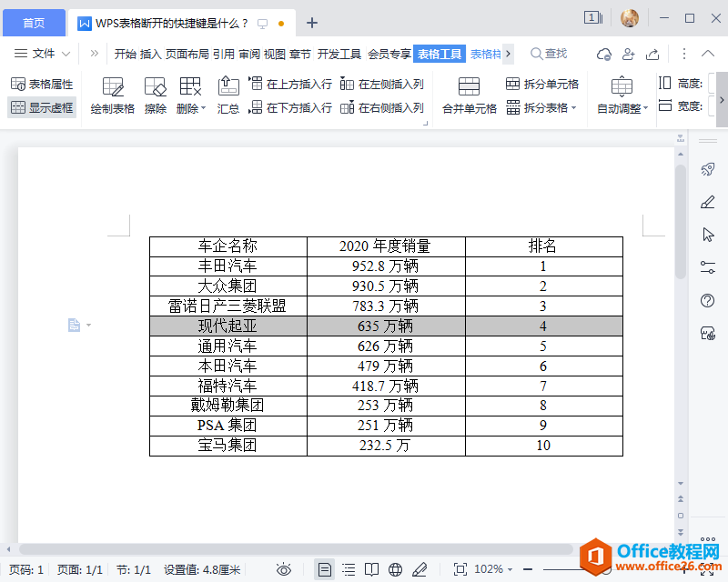728x582 pixels.
Task: Open the settings sliders sidebar icon
Action: (708, 267)
